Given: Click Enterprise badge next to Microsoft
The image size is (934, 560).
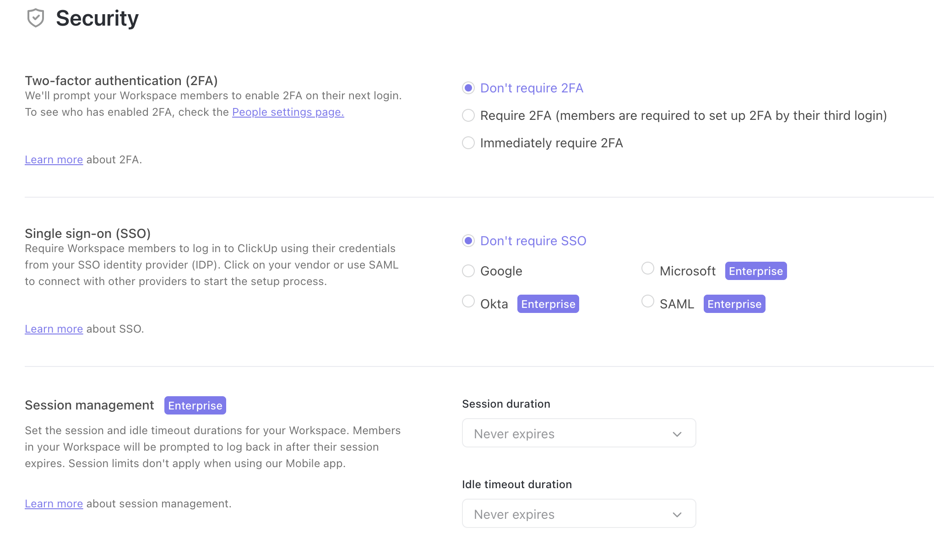Looking at the screenshot, I should (755, 271).
